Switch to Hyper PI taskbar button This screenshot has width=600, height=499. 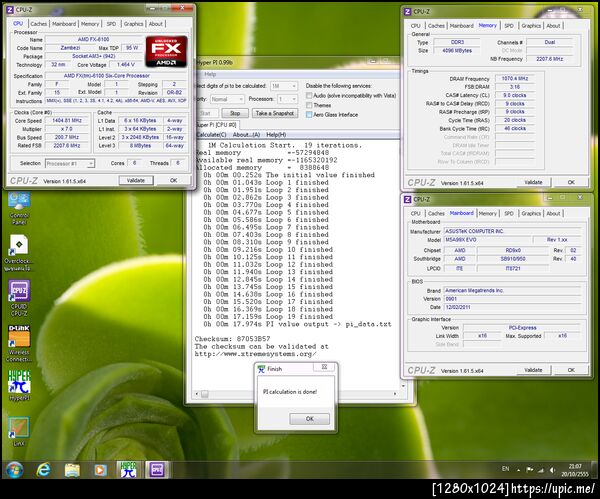click(128, 470)
